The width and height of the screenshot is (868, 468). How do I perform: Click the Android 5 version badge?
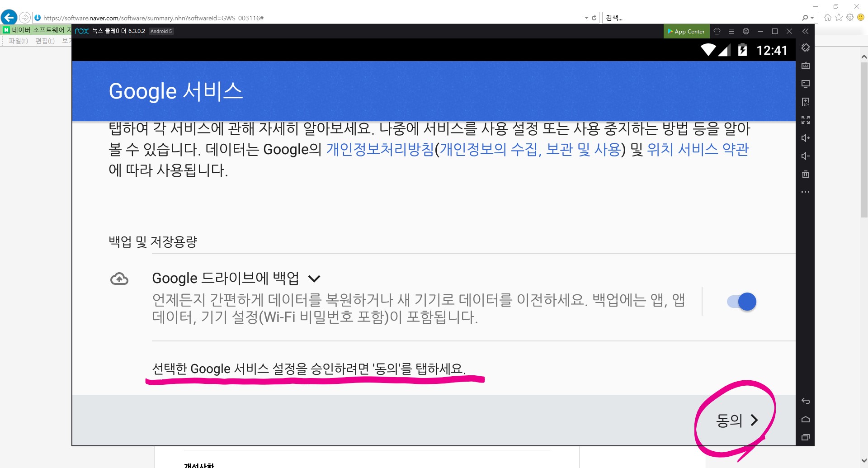(x=161, y=31)
